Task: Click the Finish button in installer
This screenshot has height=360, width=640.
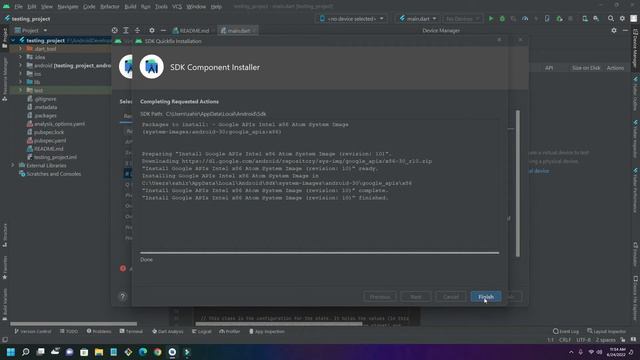Action: [x=486, y=297]
